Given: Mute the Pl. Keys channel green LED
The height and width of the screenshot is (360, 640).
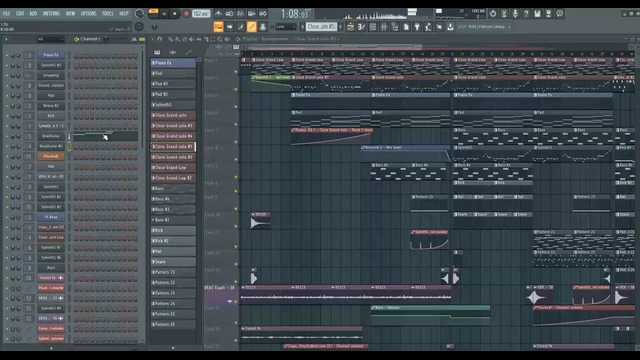Looking at the screenshot, I should [7, 217].
